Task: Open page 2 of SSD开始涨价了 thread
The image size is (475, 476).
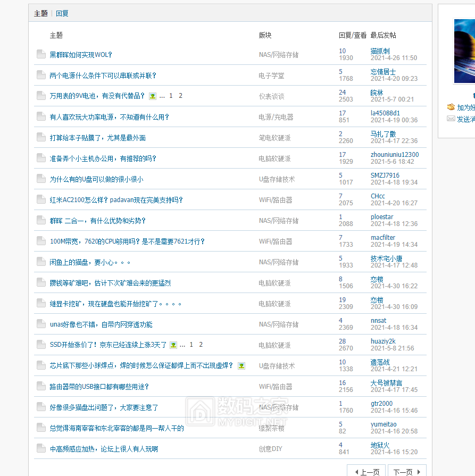Action: coord(201,345)
